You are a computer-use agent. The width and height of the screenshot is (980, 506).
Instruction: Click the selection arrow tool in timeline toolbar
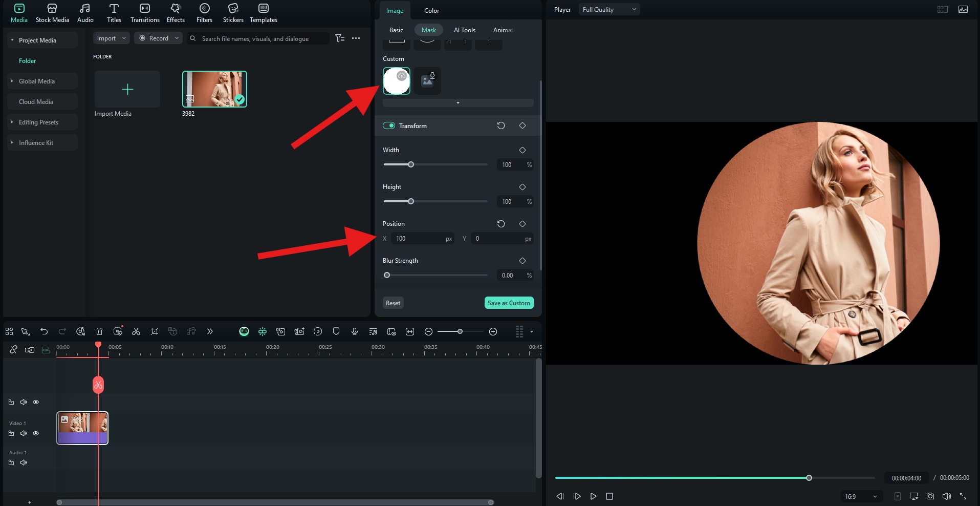tap(26, 331)
